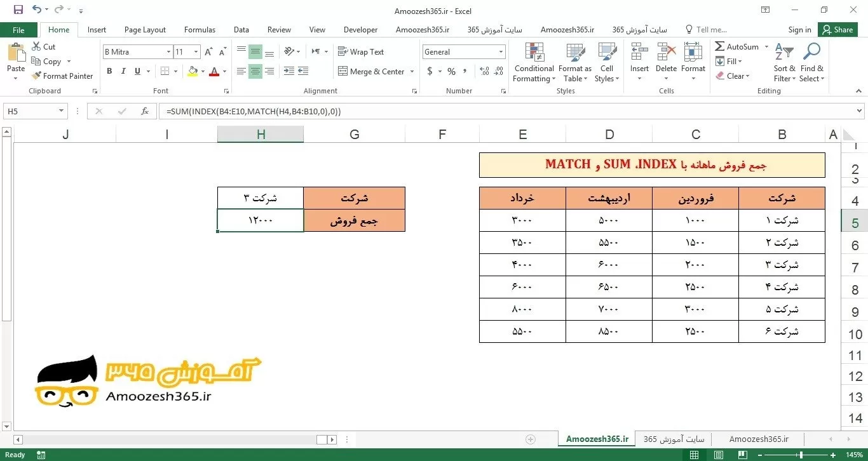Click Merge & Center button
Screen dimensions: 868x461
click(372, 72)
